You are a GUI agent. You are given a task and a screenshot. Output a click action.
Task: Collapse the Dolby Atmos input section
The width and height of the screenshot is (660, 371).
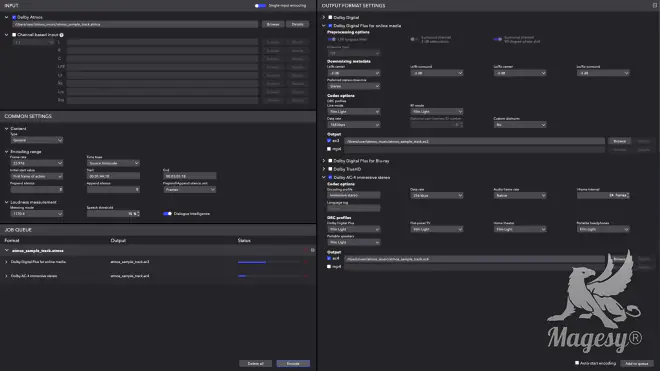6,17
